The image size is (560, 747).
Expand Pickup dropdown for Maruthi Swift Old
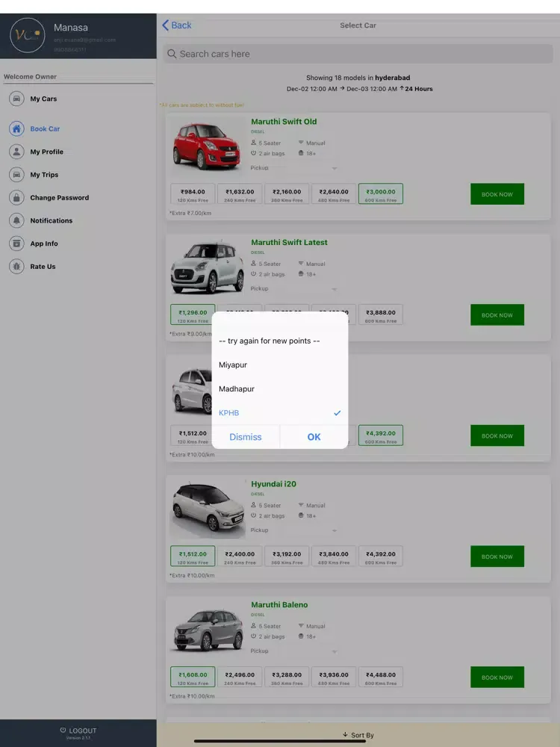tap(293, 167)
